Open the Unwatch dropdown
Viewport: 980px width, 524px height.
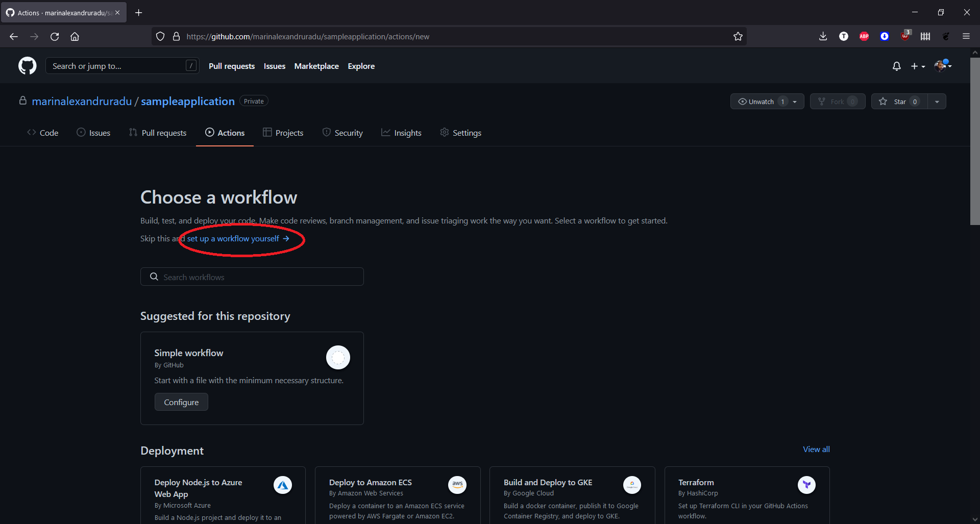point(767,102)
